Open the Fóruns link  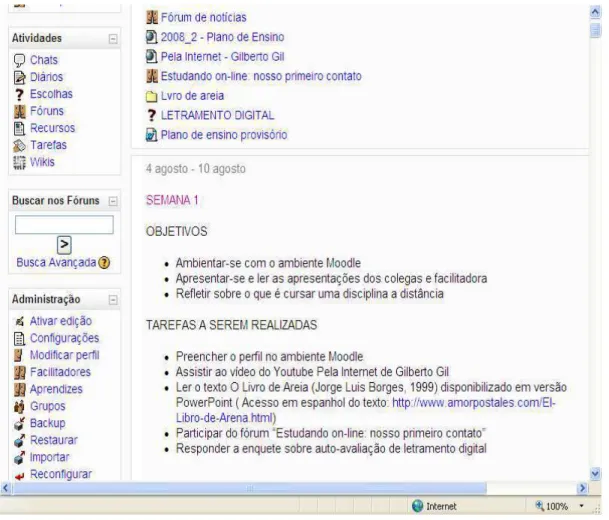point(47,111)
